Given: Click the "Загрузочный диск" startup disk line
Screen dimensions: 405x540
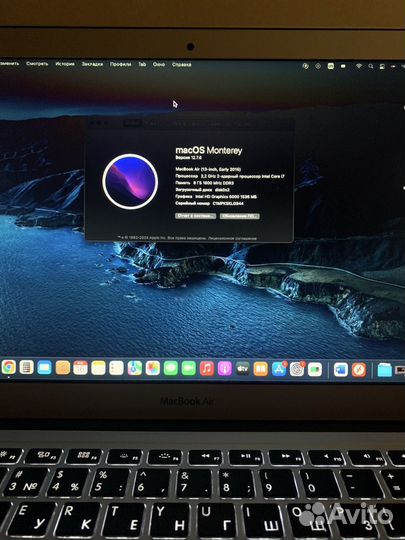Looking at the screenshot, I should pos(202,190).
